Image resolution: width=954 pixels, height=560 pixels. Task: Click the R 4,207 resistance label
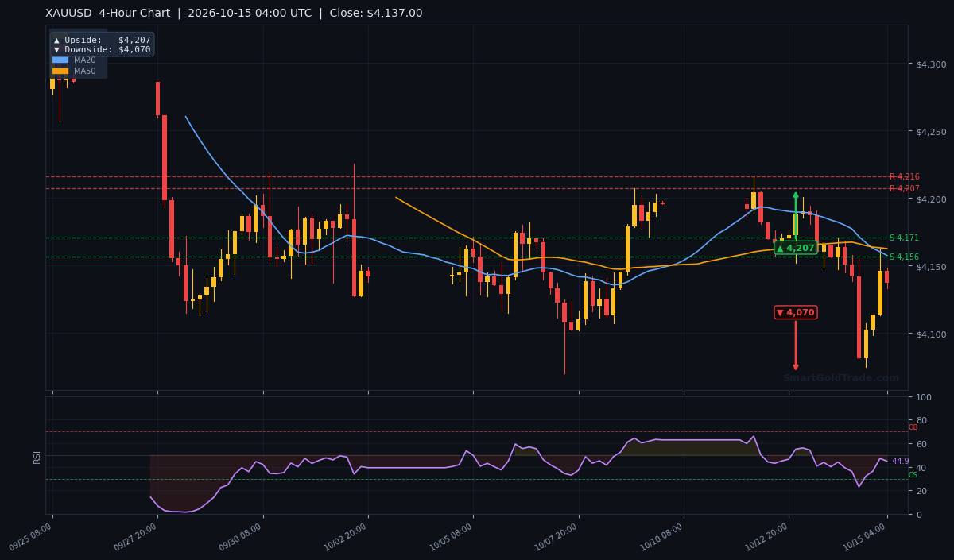tap(904, 189)
